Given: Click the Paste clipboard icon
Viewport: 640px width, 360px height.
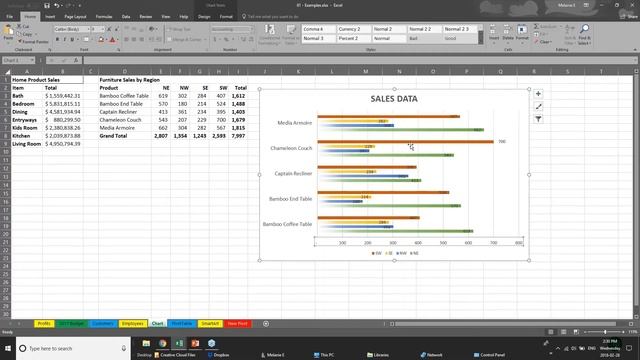Looking at the screenshot, I should click(x=8, y=30).
